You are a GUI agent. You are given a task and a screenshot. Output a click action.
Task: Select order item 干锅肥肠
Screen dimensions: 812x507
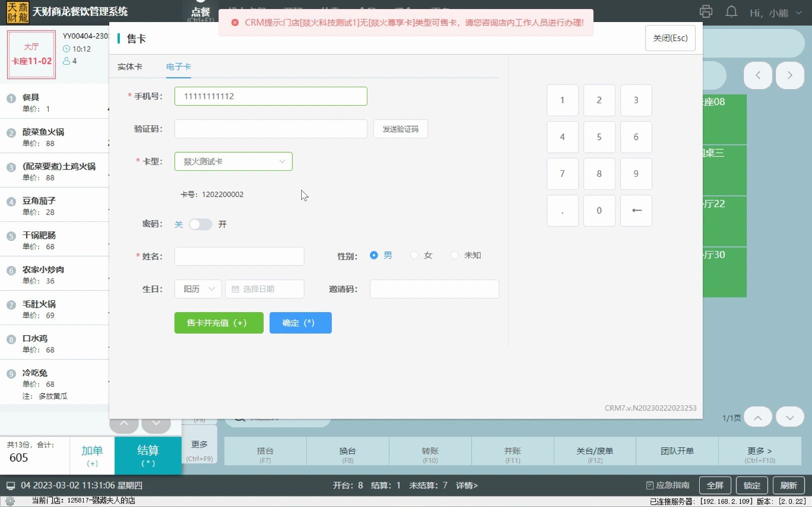pos(54,240)
